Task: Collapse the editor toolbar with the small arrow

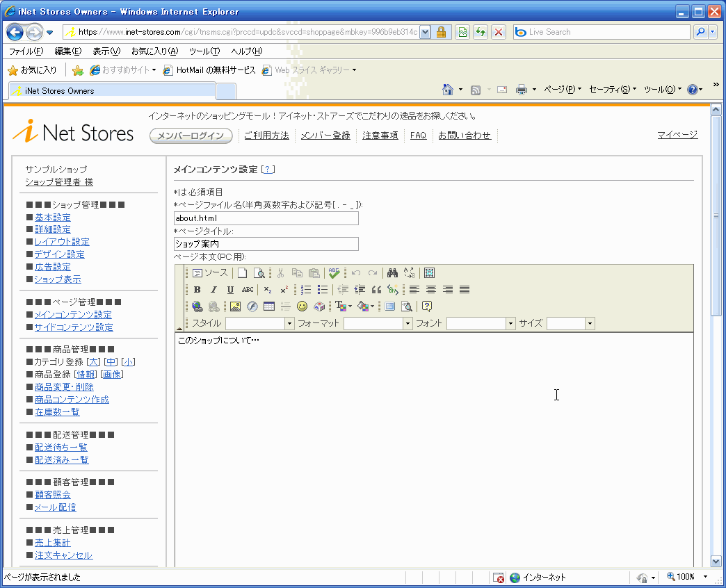Action: point(179,328)
